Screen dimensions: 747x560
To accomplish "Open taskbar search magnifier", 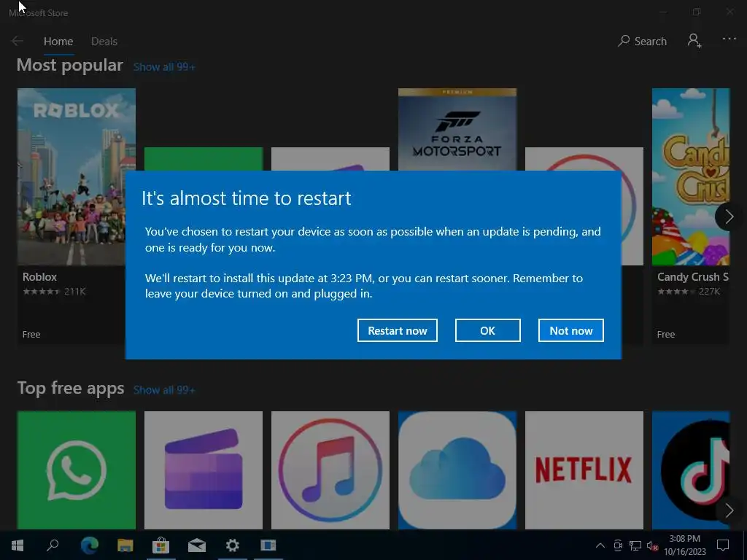I will point(53,545).
